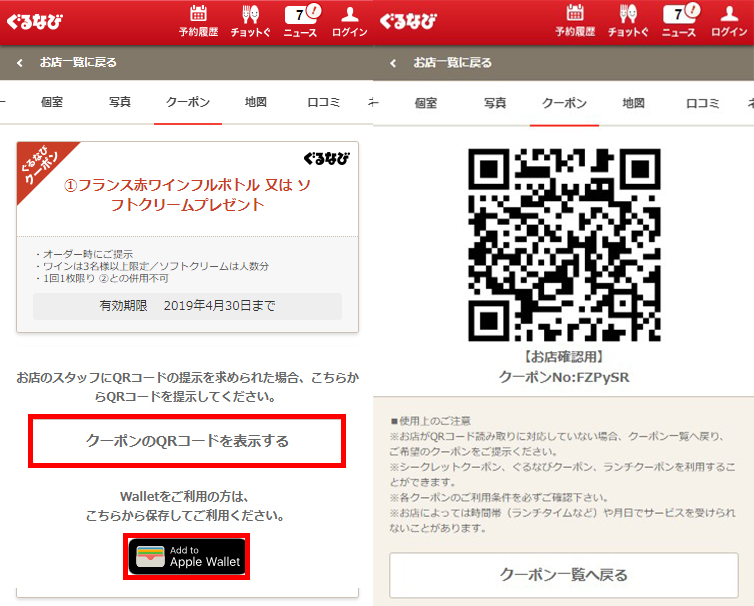Select 写真 tab in right screen
754x606 pixels.
coord(495,103)
